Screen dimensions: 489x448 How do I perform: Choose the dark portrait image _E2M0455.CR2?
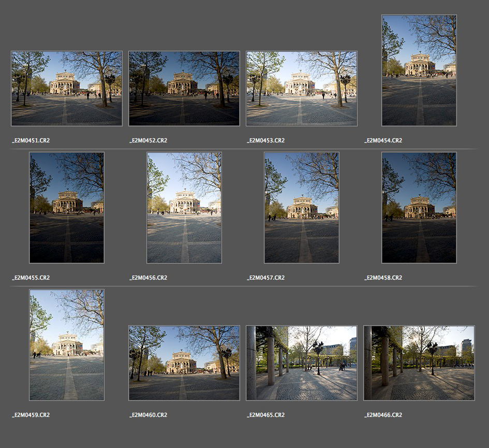pyautogui.click(x=67, y=208)
